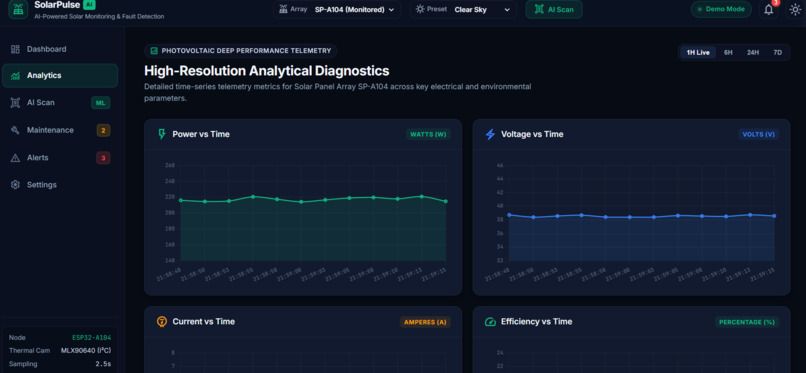Image resolution: width=806 pixels, height=373 pixels.
Task: Click the Efficiency vs Time gauge icon
Action: [x=490, y=322]
